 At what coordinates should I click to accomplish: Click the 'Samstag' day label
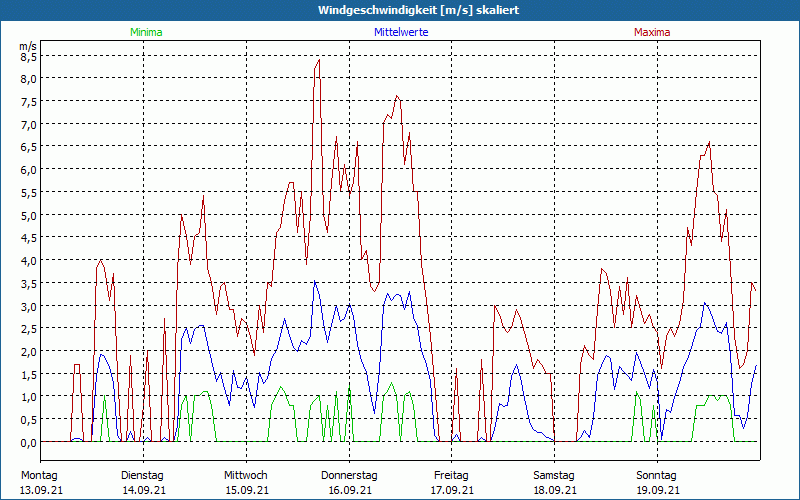(554, 476)
